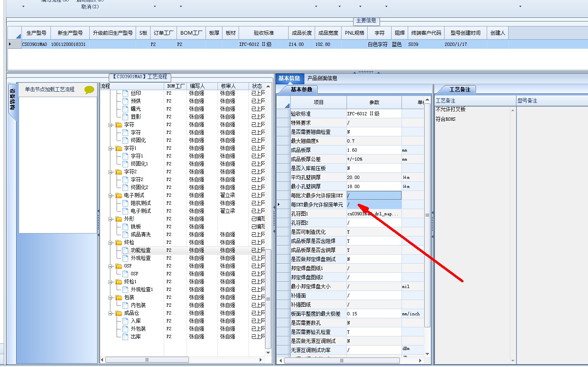This screenshot has width=588, height=367.
Task: Click the document icon beside 阻抗测试
Action: [x=125, y=203]
